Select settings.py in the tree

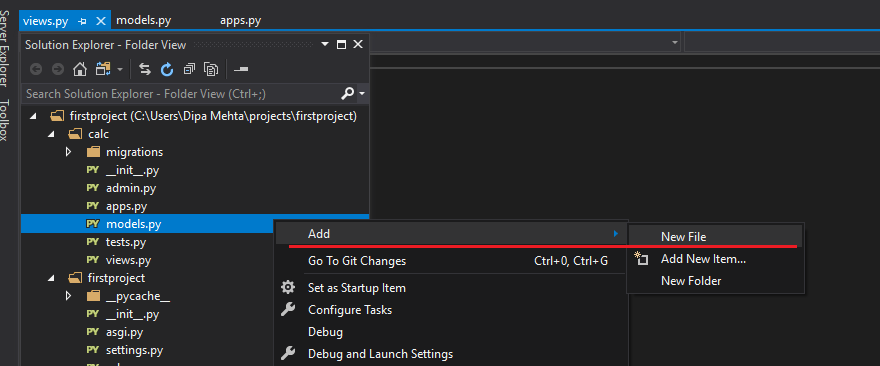(x=134, y=350)
